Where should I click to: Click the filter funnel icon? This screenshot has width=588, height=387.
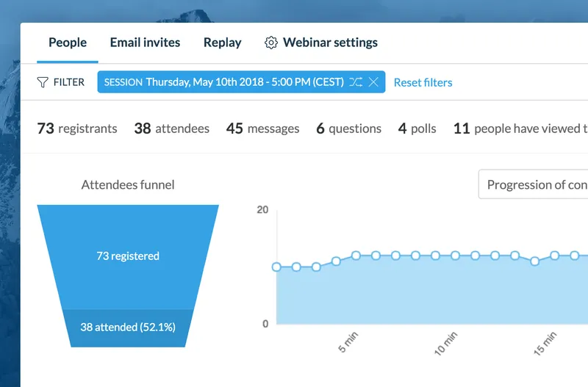coord(43,82)
